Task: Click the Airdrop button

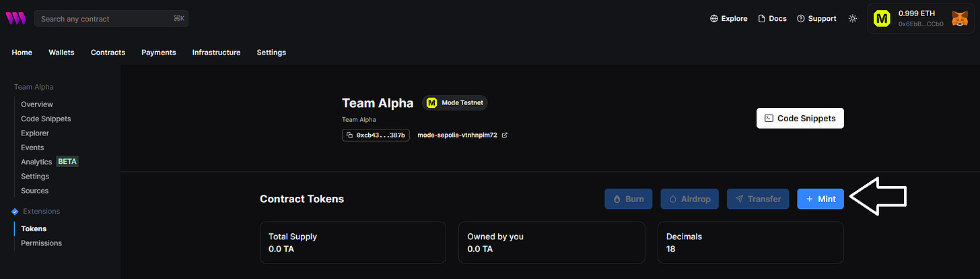Action: (x=690, y=199)
